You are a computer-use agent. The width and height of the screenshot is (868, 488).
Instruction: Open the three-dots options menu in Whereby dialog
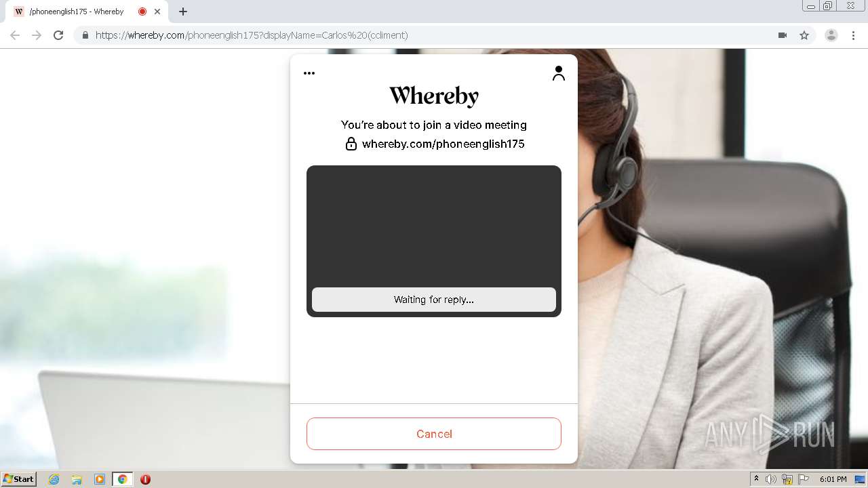click(309, 73)
